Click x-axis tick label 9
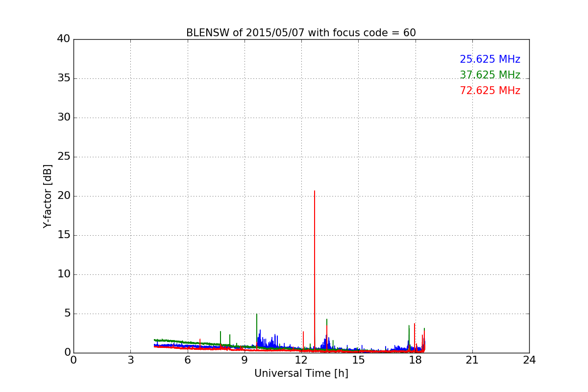 [x=245, y=360]
